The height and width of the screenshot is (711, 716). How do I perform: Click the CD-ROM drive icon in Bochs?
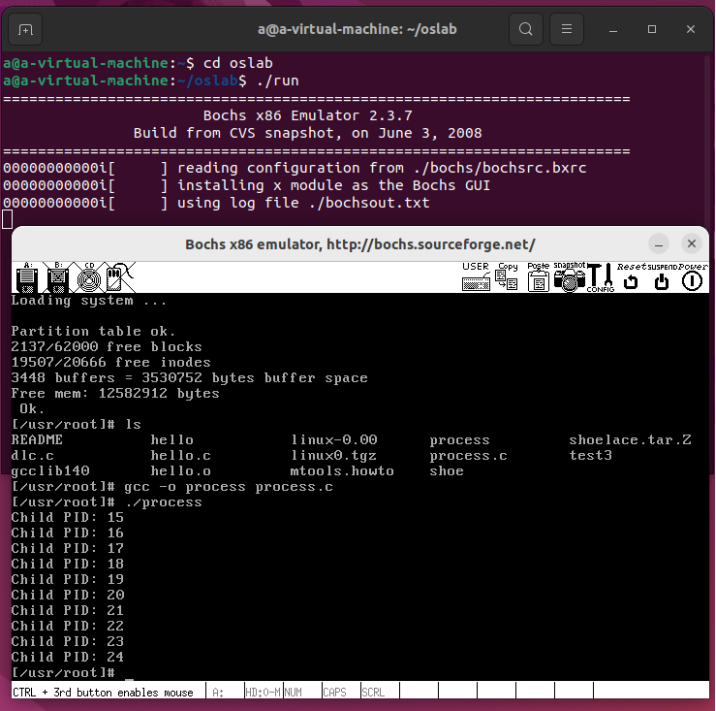pos(89,277)
